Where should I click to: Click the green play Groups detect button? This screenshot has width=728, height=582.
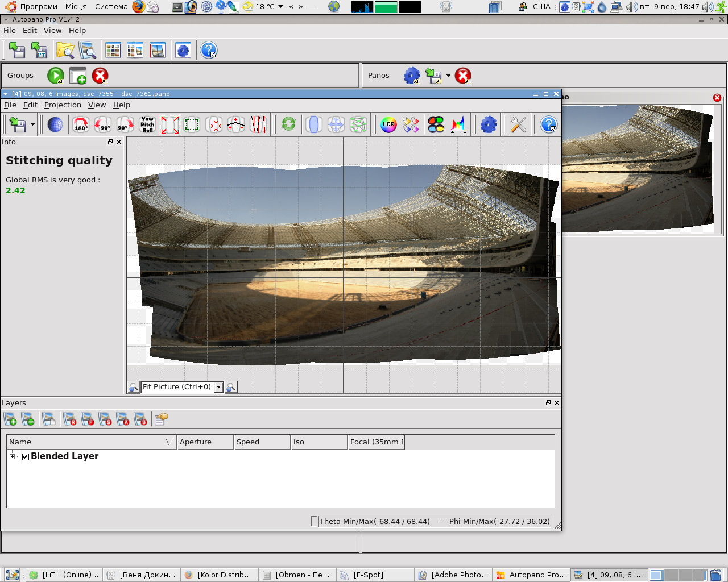[56, 76]
